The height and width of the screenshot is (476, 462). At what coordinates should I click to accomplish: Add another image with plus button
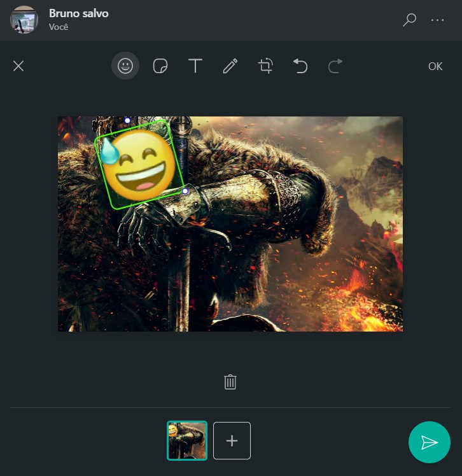232,440
